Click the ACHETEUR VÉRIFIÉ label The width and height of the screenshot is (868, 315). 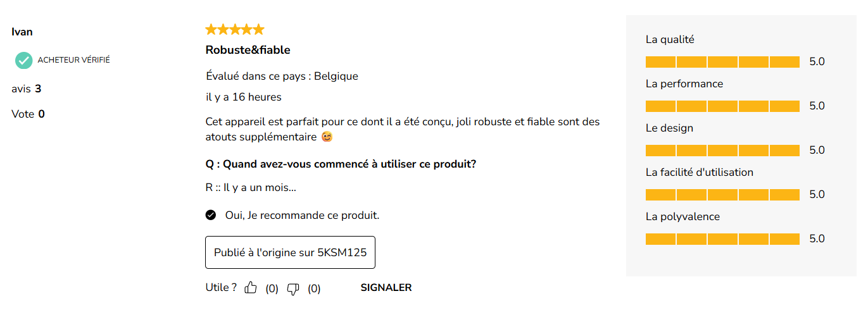(74, 60)
